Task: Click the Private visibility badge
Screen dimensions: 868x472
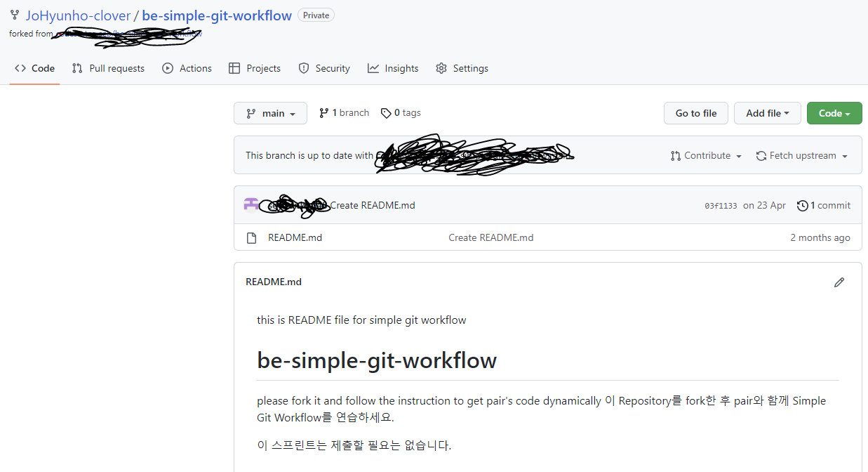Action: [x=316, y=15]
